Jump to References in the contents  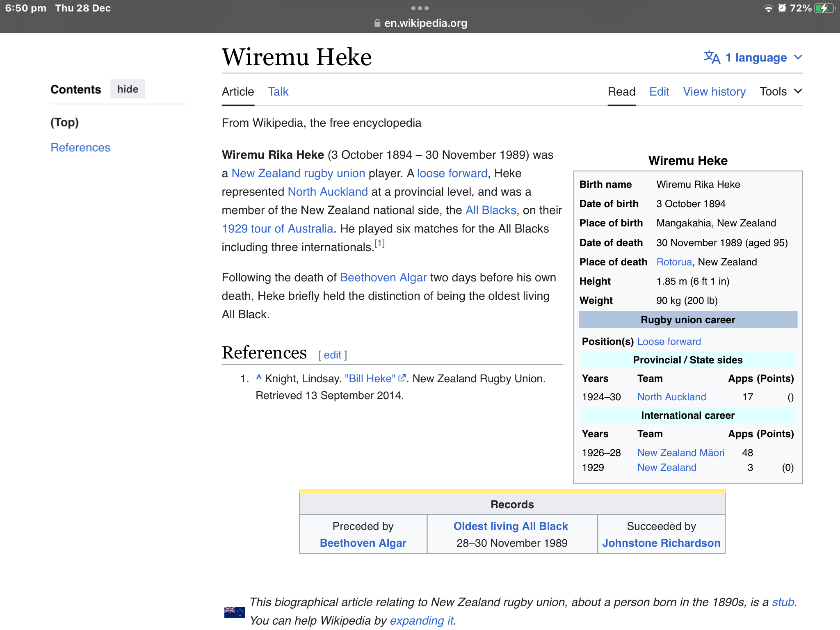pyautogui.click(x=80, y=147)
